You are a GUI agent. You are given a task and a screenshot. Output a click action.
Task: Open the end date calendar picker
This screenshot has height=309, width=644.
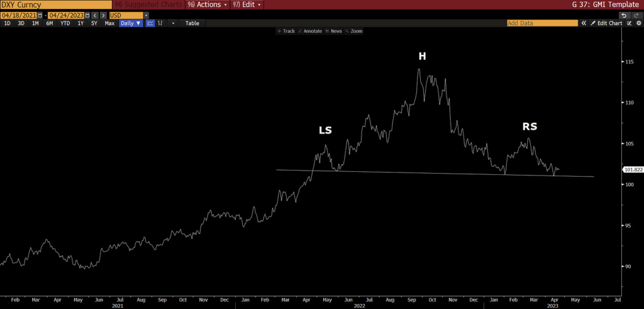[x=86, y=14]
